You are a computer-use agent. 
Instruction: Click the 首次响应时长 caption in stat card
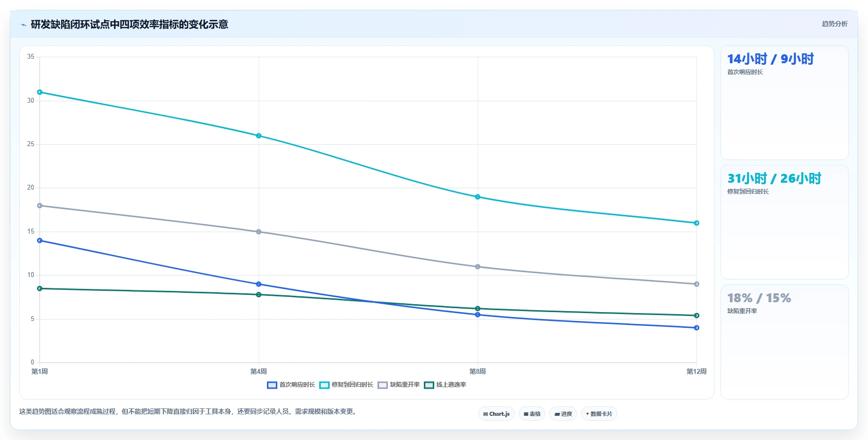tap(745, 72)
